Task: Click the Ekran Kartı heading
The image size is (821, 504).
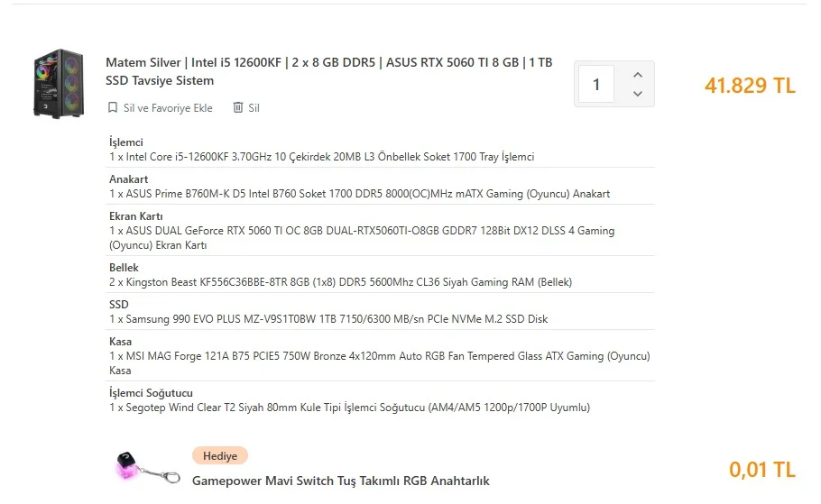Action: 135,216
